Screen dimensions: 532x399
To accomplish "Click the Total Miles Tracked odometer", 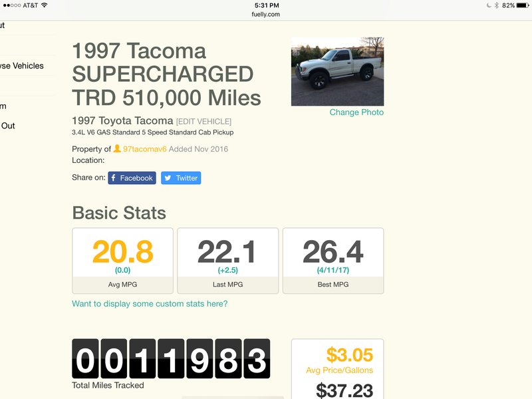I will pos(171,358).
